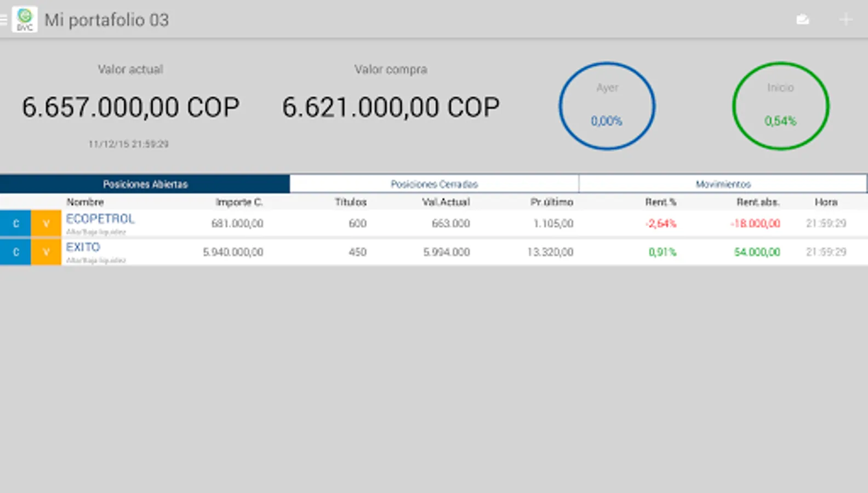This screenshot has height=493, width=868.
Task: Click the Val.Actual column header
Action: 446,202
